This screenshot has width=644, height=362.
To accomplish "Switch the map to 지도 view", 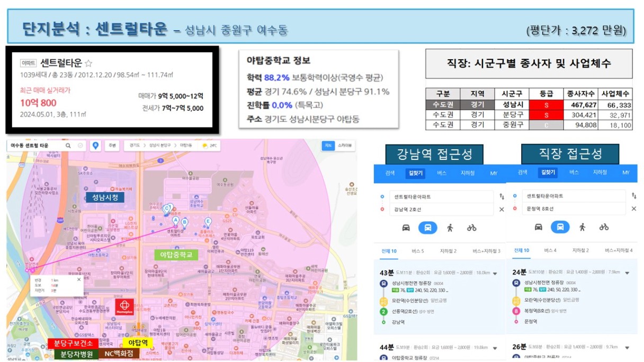I will pyautogui.click(x=328, y=146).
